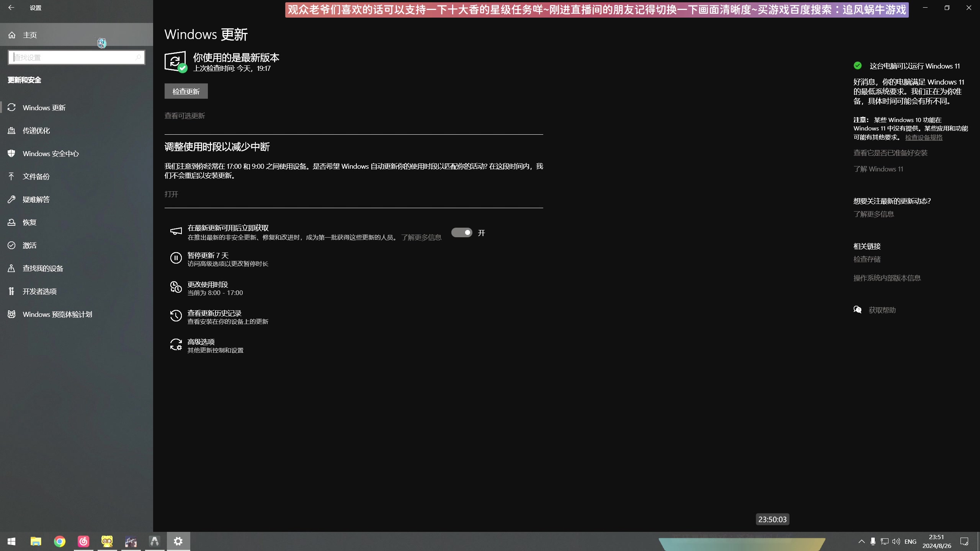This screenshot has width=980, height=551.
Task: Select Windows 更新 in the sidebar
Action: pos(77,108)
